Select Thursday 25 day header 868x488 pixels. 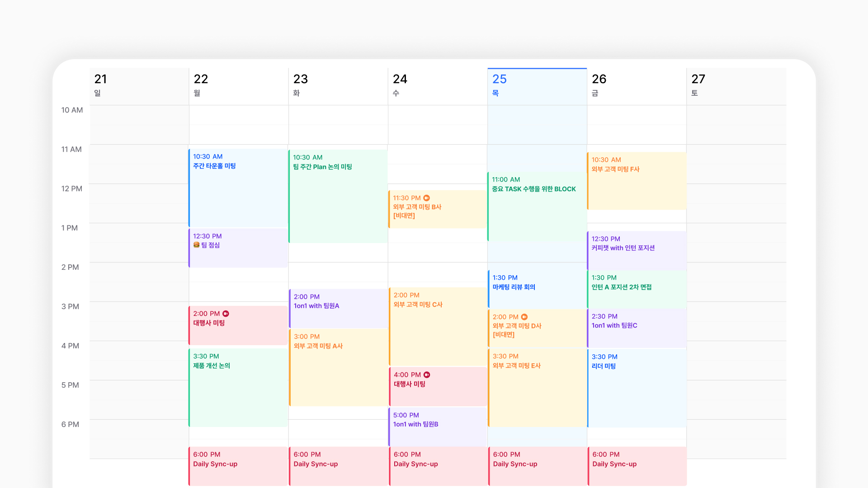(x=537, y=86)
